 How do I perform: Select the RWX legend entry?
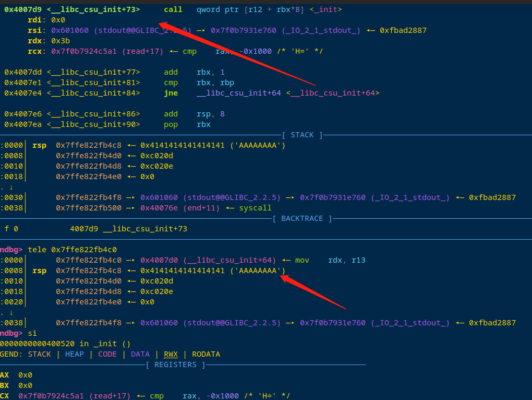pyautogui.click(x=170, y=354)
